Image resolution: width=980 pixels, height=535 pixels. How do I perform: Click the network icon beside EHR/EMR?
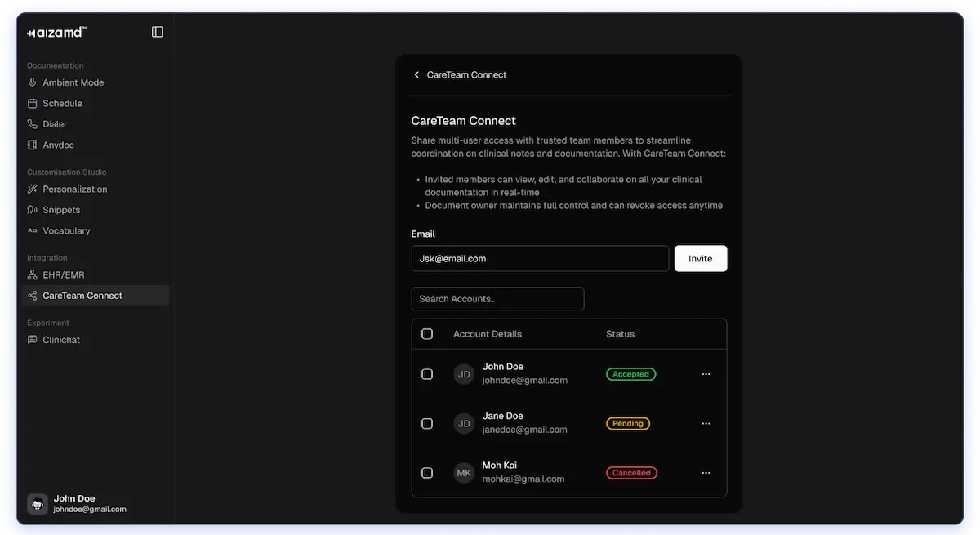[x=33, y=275]
